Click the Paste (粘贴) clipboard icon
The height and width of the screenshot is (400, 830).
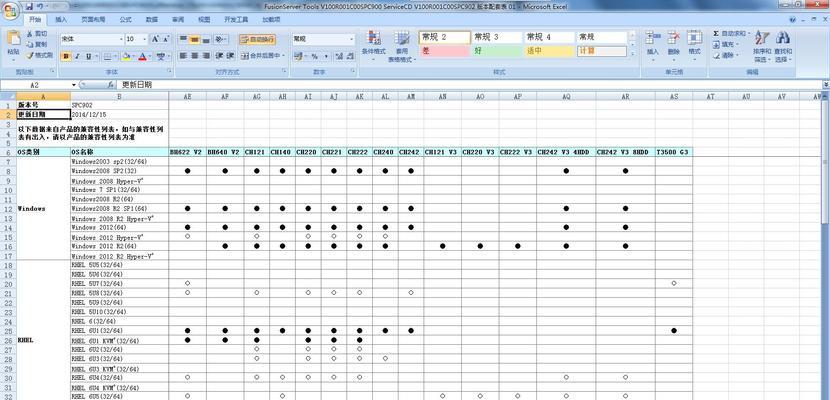point(13,40)
